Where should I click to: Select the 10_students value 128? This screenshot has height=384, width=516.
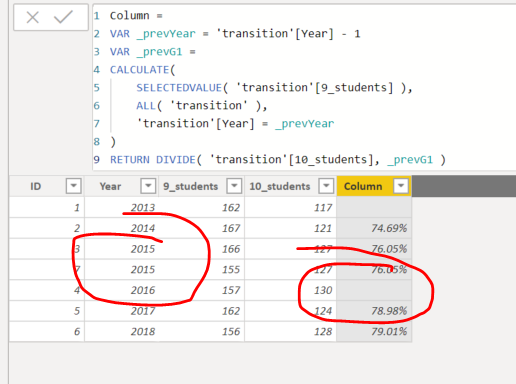290,331
